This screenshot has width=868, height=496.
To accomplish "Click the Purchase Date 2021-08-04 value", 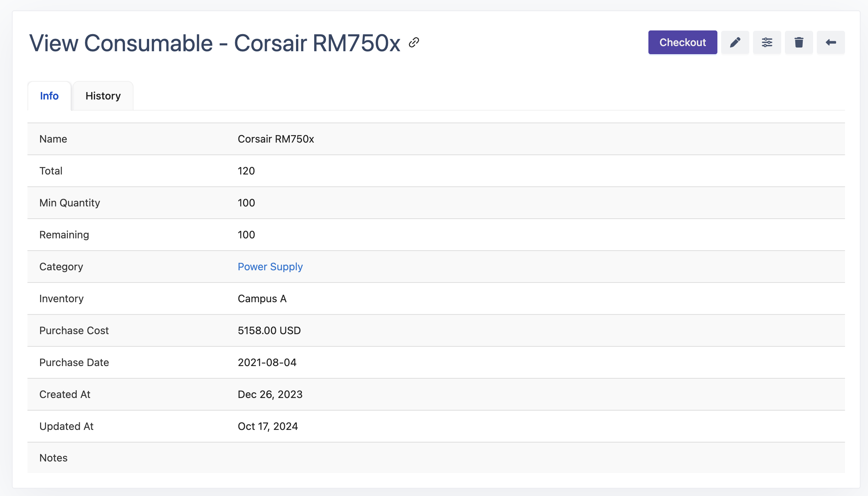I will pos(267,362).
